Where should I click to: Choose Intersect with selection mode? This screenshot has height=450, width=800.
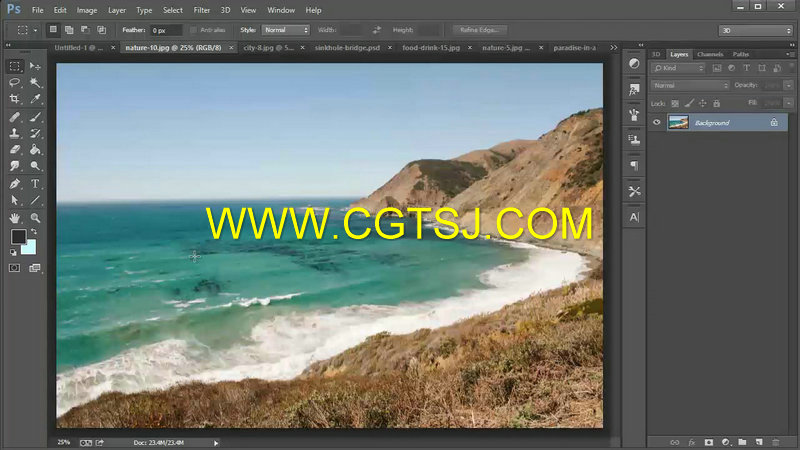(x=102, y=30)
